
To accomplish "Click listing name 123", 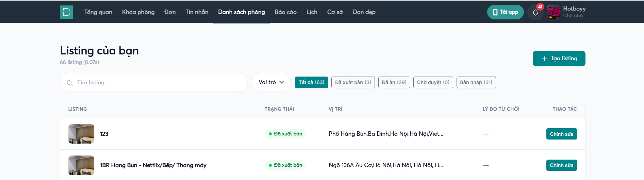I will pyautogui.click(x=104, y=134).
